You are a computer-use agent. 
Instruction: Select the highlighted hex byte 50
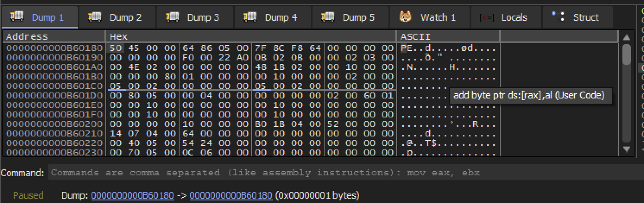click(115, 48)
